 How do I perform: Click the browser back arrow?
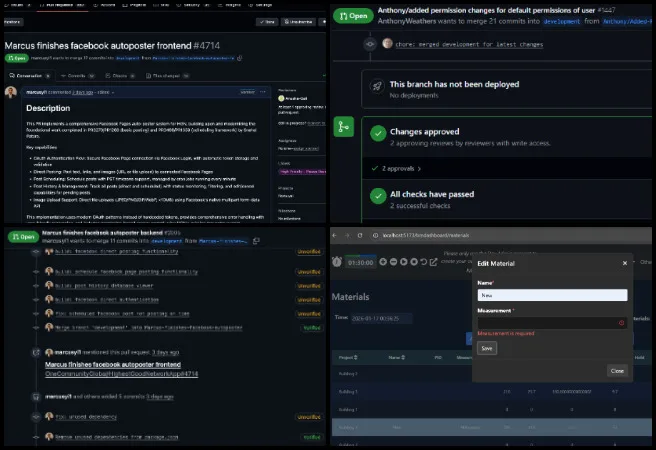click(335, 235)
